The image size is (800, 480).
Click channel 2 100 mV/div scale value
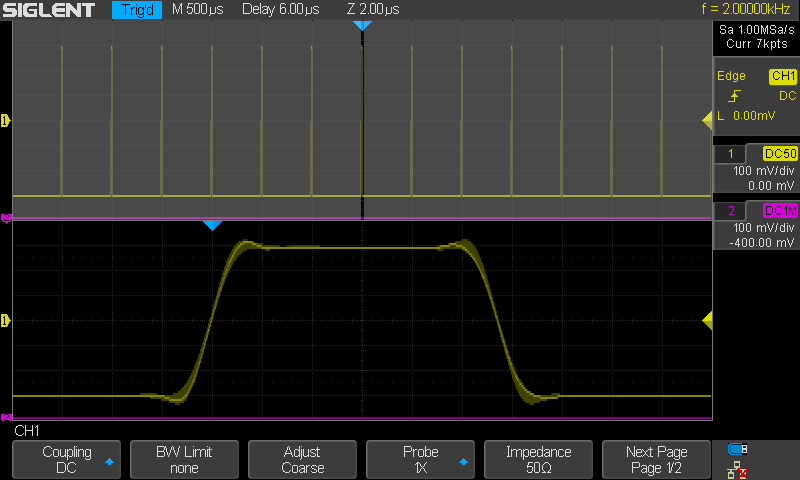(x=764, y=228)
